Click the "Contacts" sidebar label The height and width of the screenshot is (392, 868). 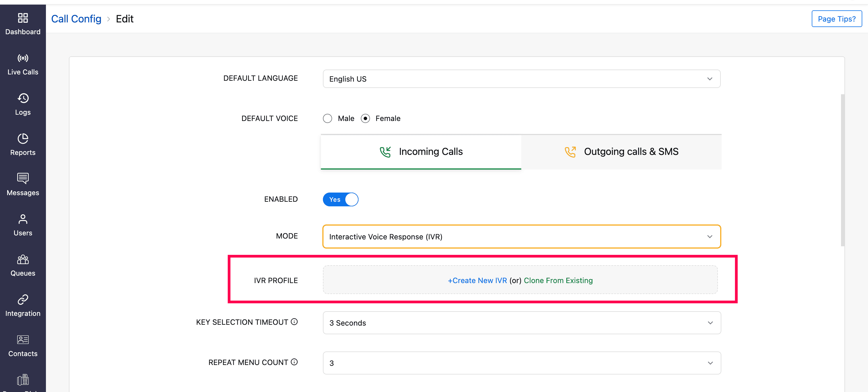tap(23, 354)
